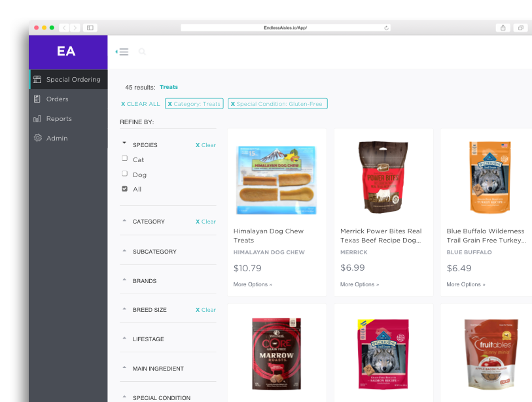Image resolution: width=532 pixels, height=402 pixels.
Task: Collapse the sidebar with the menu icon
Action: (122, 52)
